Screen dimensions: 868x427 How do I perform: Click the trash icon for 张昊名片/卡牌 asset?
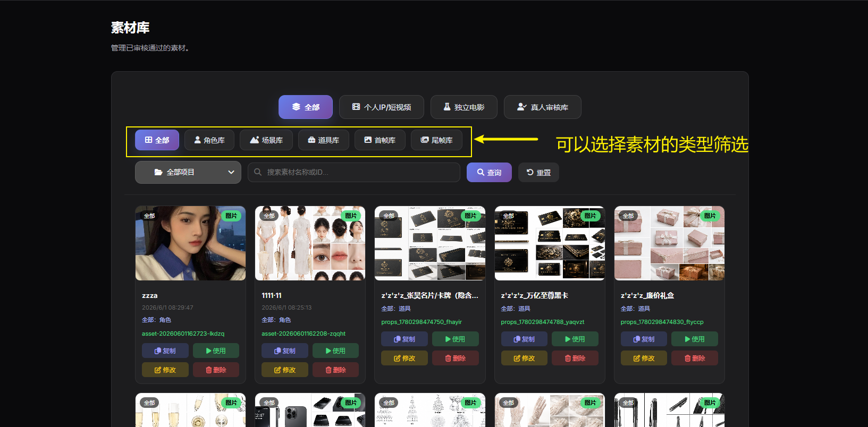[x=448, y=358]
